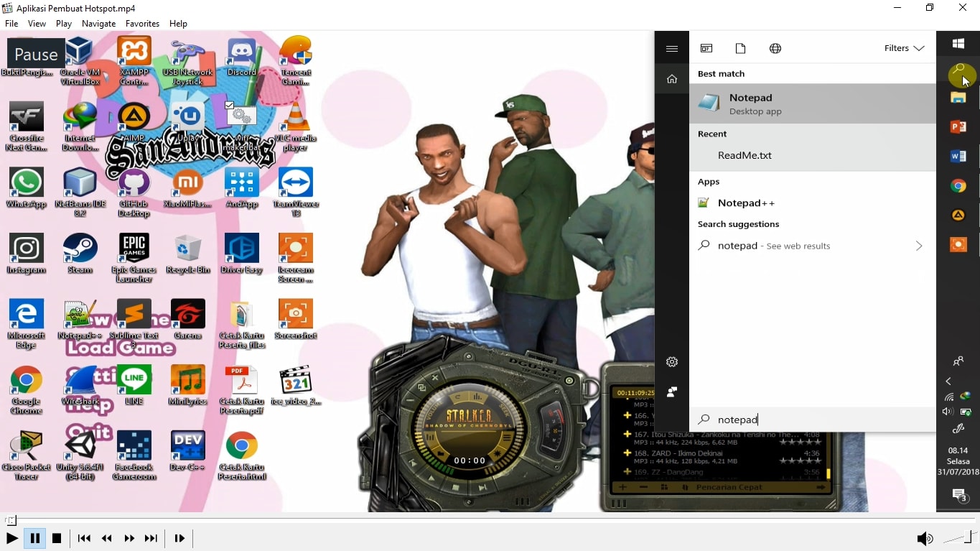
Task: Open the Microsoft Edge desktop icon
Action: tap(26, 324)
